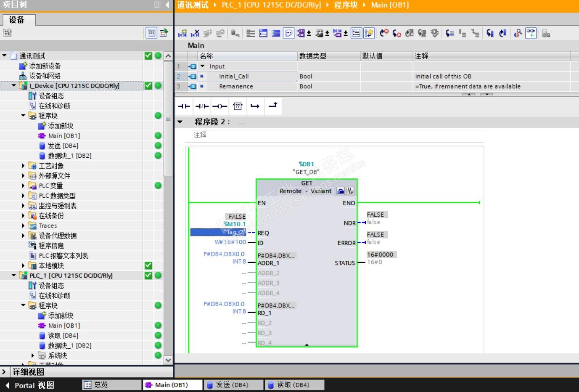579x392 pixels.
Task: Switch to Portal 视图
Action: tap(29, 385)
